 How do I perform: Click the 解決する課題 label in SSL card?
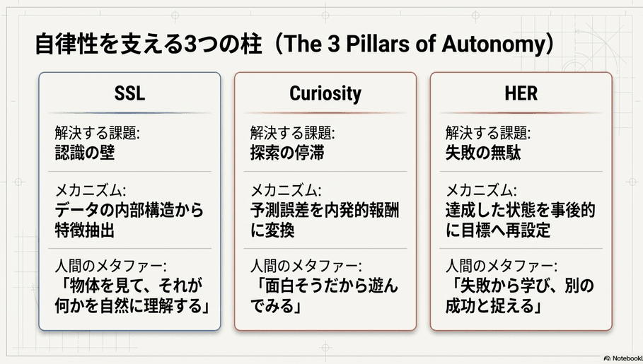97,133
